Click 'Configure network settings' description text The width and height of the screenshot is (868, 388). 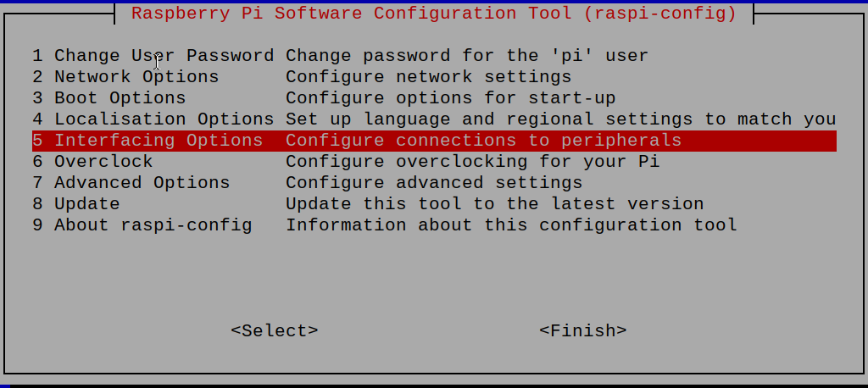(x=428, y=77)
